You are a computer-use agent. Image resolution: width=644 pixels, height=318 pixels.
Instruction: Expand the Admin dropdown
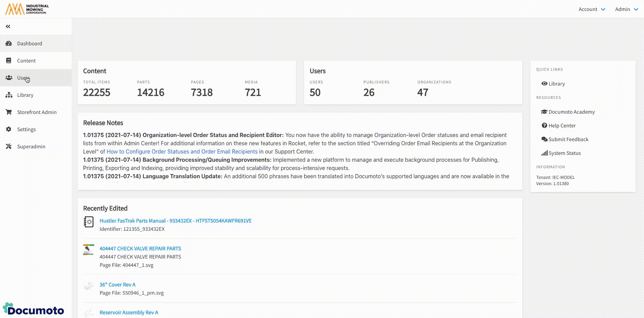pyautogui.click(x=626, y=9)
